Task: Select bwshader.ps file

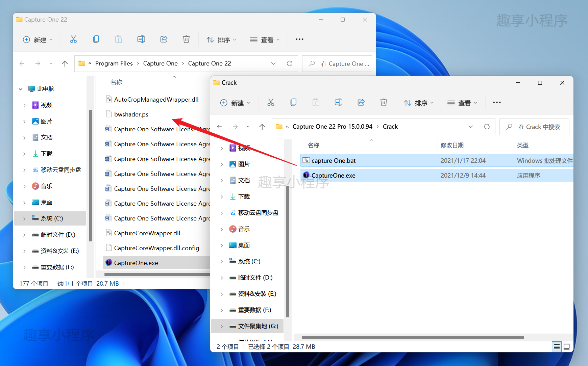Action: pyautogui.click(x=156, y=114)
